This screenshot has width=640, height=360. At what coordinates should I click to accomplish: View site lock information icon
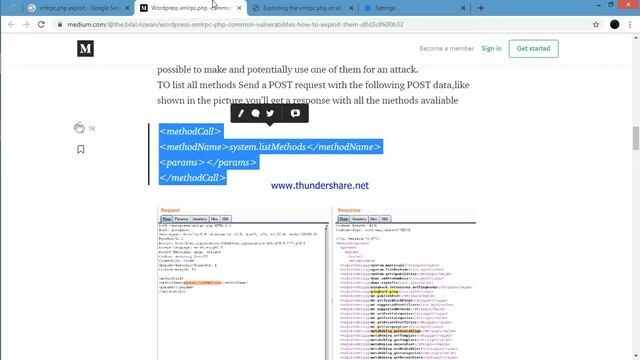(x=60, y=24)
